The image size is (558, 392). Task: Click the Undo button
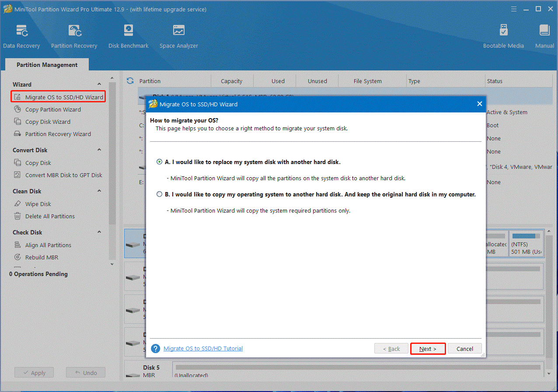[86, 373]
